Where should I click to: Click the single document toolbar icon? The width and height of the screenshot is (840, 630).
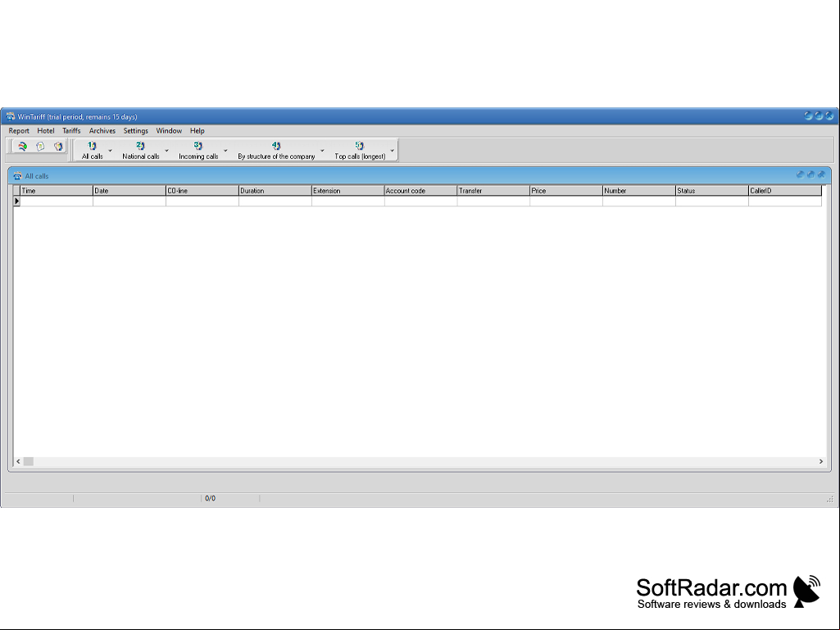(40, 147)
